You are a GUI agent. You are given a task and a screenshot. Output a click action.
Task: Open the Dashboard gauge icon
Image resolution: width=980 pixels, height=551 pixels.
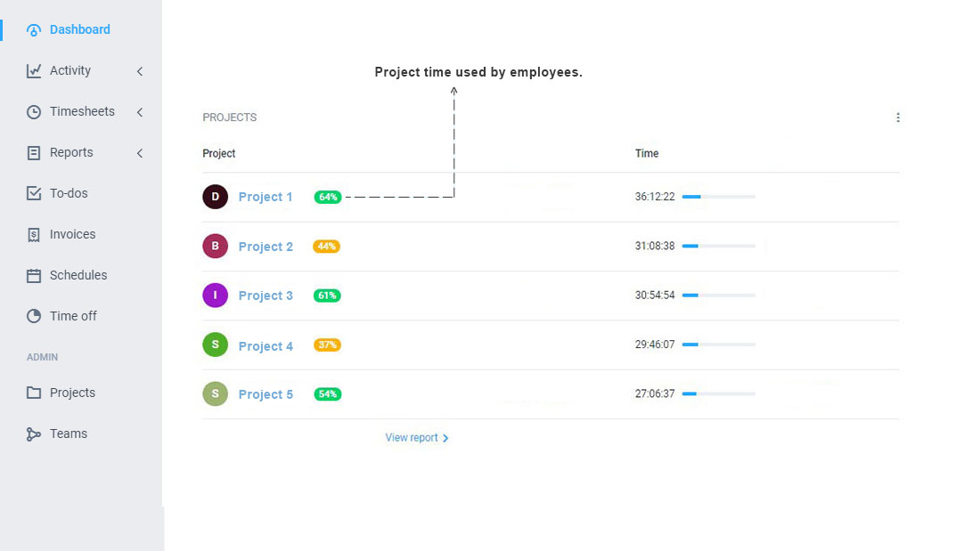(34, 30)
